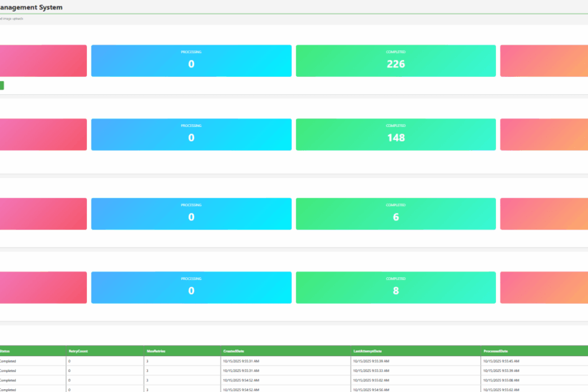Select LastAttemptDate cell 10/15/2025 9:55:39 AM
Viewport: 588px width, 392px height.
(415, 361)
